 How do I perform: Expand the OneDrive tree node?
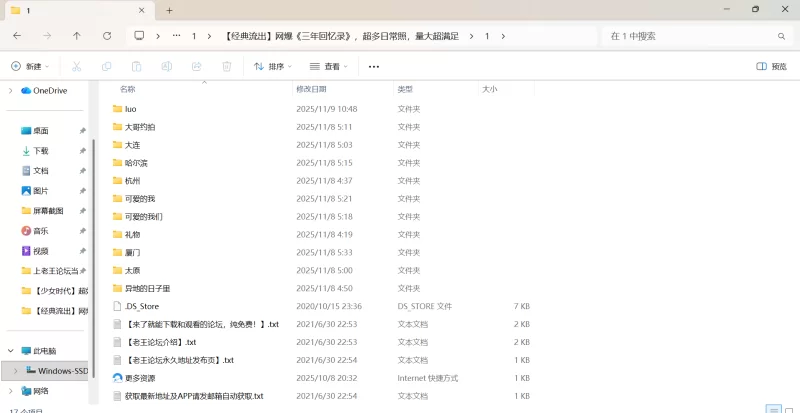[x=10, y=90]
